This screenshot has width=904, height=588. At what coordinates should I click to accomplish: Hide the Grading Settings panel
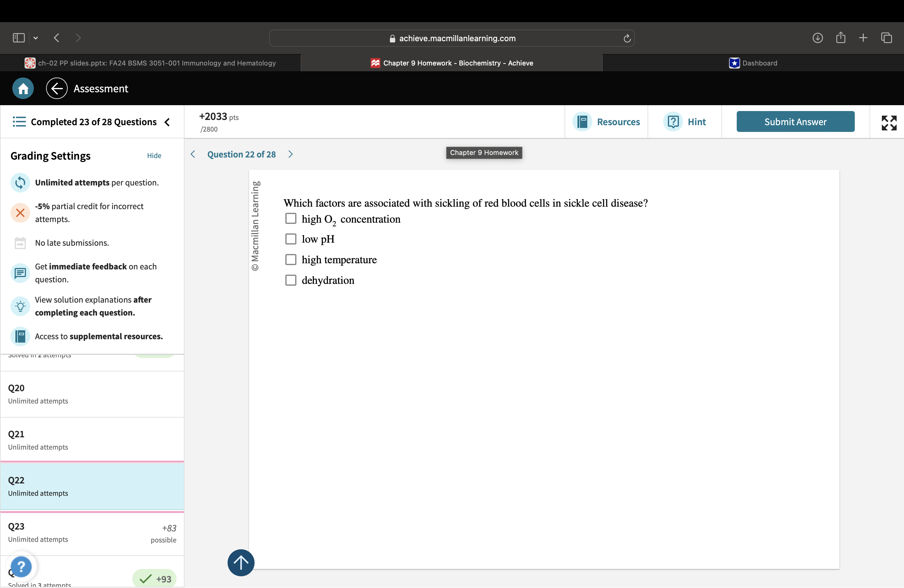pyautogui.click(x=154, y=155)
